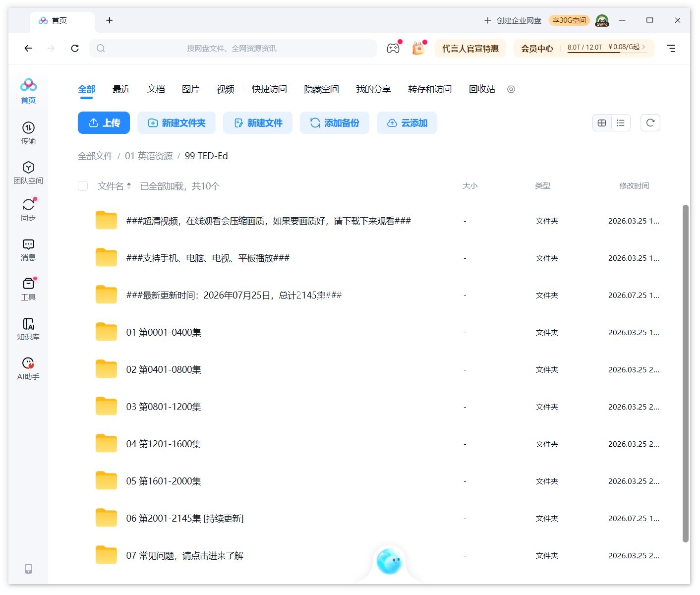
Task: Switch to grid view
Action: click(602, 123)
